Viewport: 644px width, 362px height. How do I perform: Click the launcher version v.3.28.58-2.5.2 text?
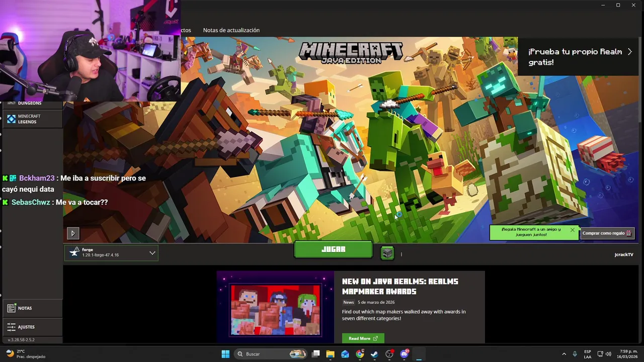[21, 340]
